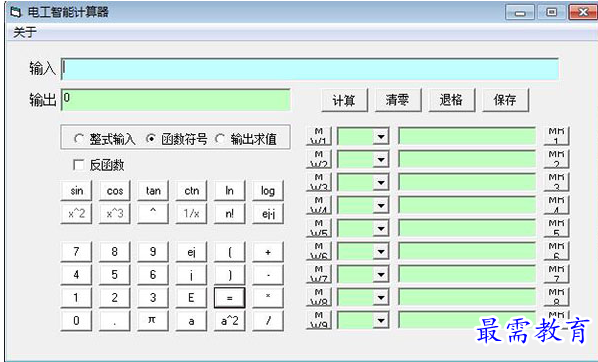Click the a^2 button
The height and width of the screenshot is (362, 598).
(x=230, y=321)
